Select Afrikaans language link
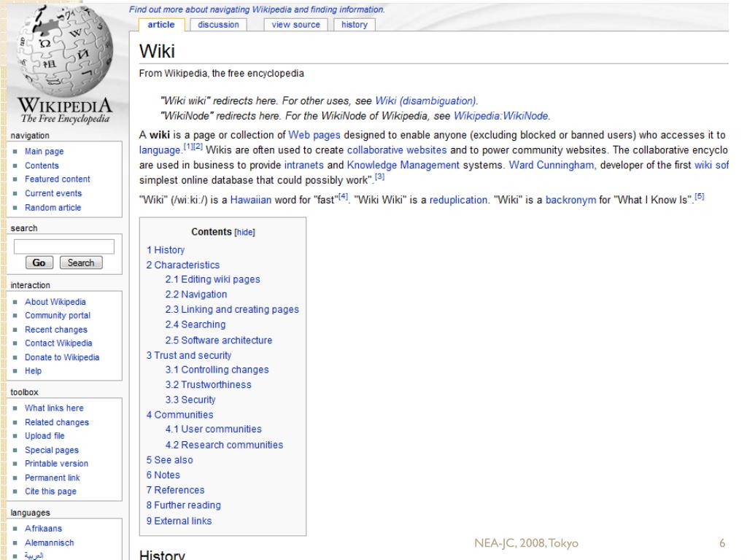 (x=43, y=529)
